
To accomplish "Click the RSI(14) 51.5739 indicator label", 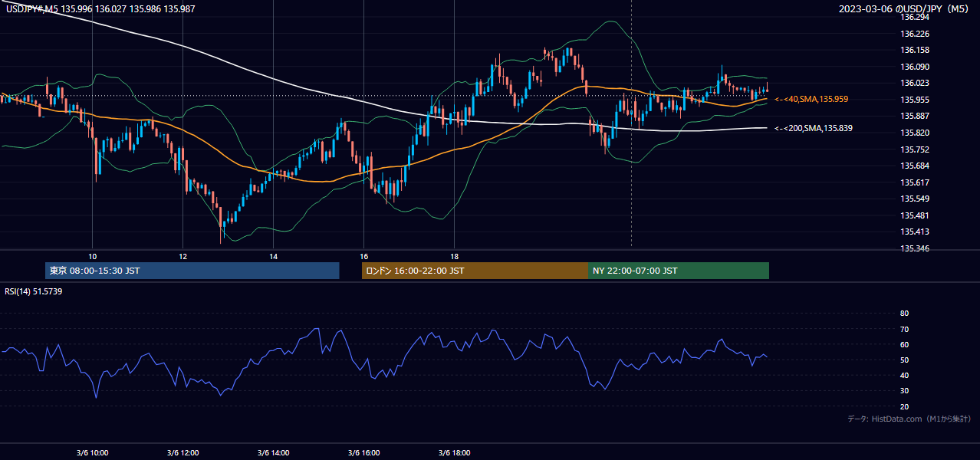I will point(34,291).
